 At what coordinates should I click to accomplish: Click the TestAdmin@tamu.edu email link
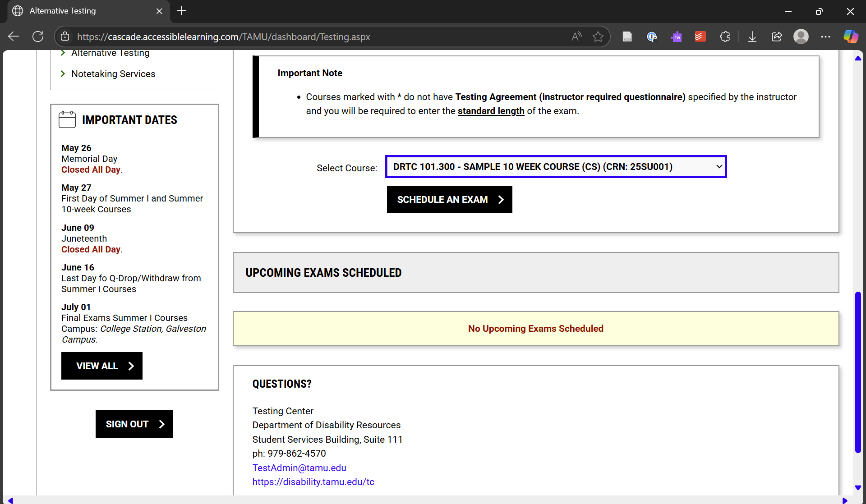tap(299, 468)
